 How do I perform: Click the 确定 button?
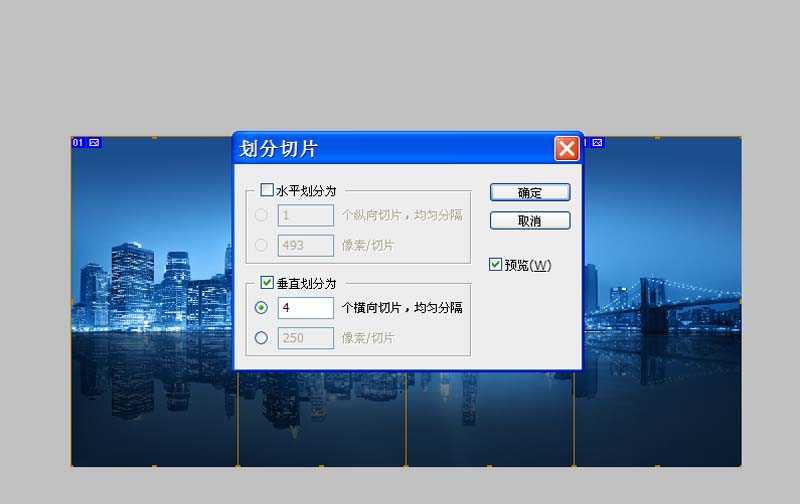(530, 192)
